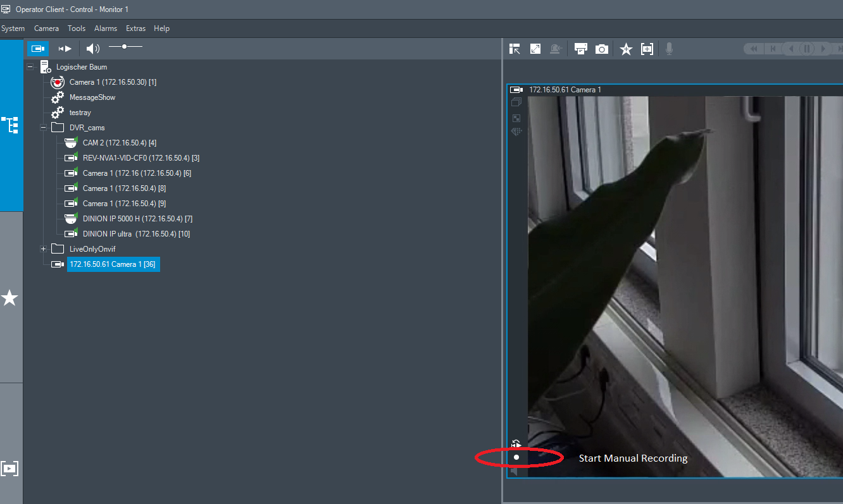Viewport: 843px width, 504px height.
Task: Switch tree panel to playback mode
Action: [x=65, y=48]
